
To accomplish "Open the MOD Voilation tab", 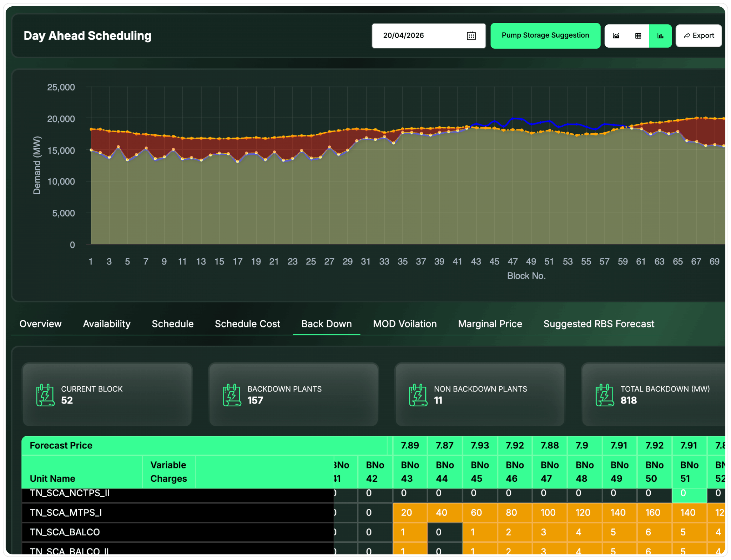I will point(405,324).
